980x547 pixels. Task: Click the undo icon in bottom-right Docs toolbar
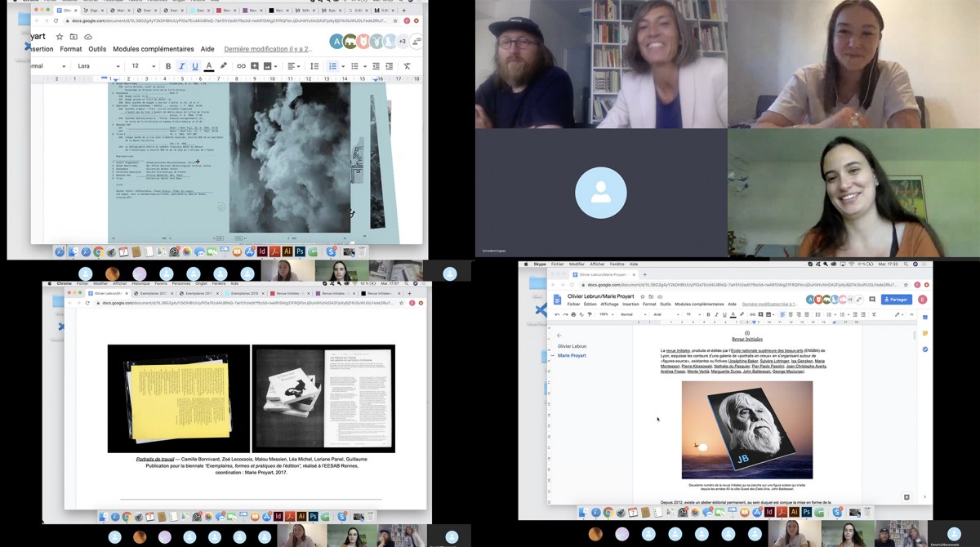click(557, 314)
